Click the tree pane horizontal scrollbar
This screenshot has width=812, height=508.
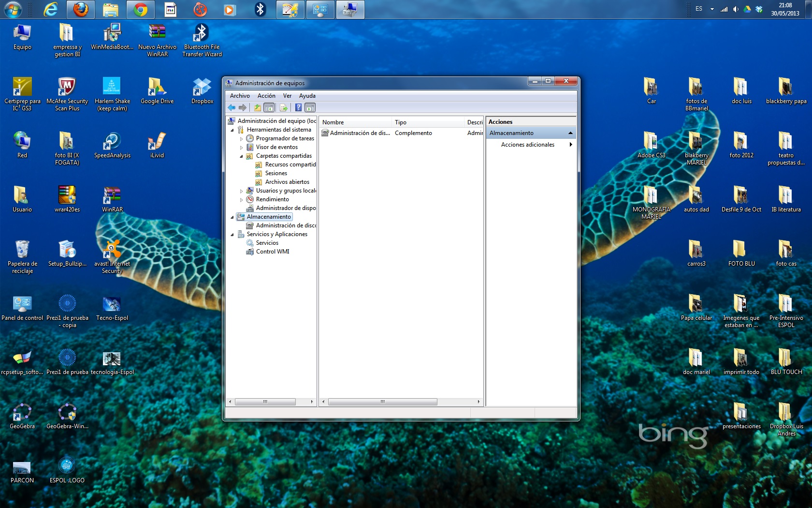pos(265,402)
